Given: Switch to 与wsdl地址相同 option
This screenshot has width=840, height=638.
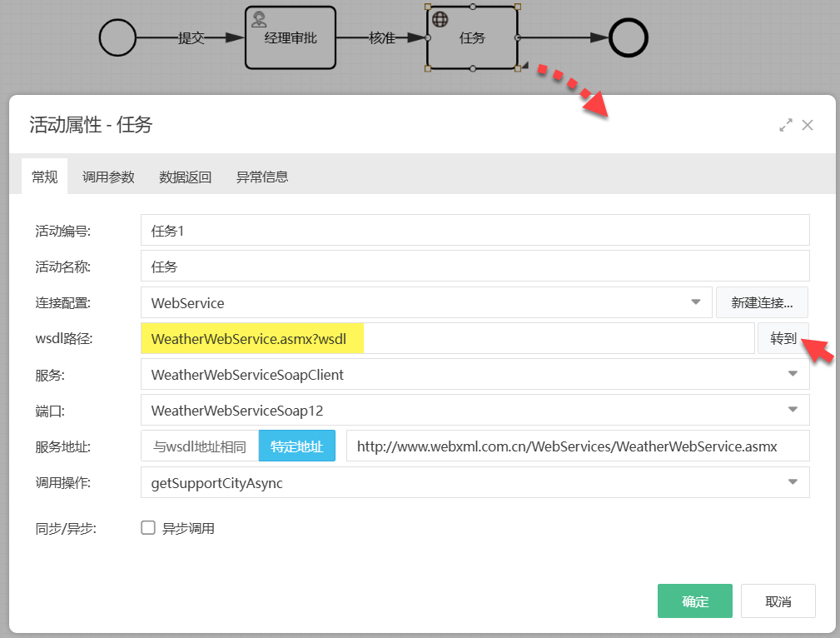Looking at the screenshot, I should point(200,446).
